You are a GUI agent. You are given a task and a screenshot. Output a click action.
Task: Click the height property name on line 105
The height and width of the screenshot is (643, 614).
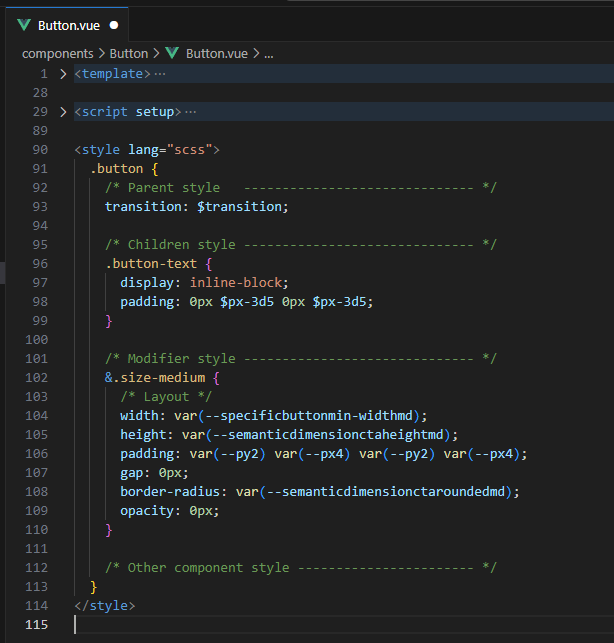click(x=143, y=435)
